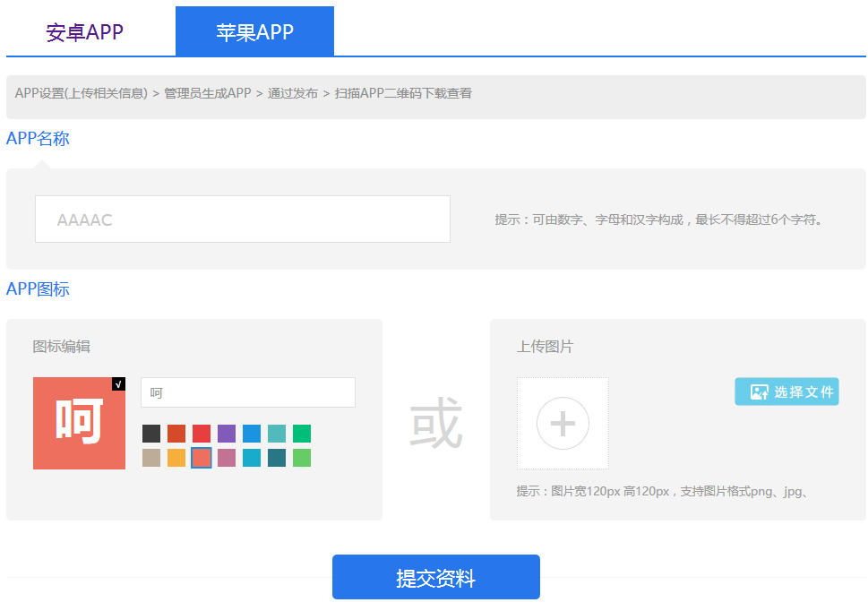Pick the dark teal color swatch
868x611 pixels.
pyautogui.click(x=277, y=458)
